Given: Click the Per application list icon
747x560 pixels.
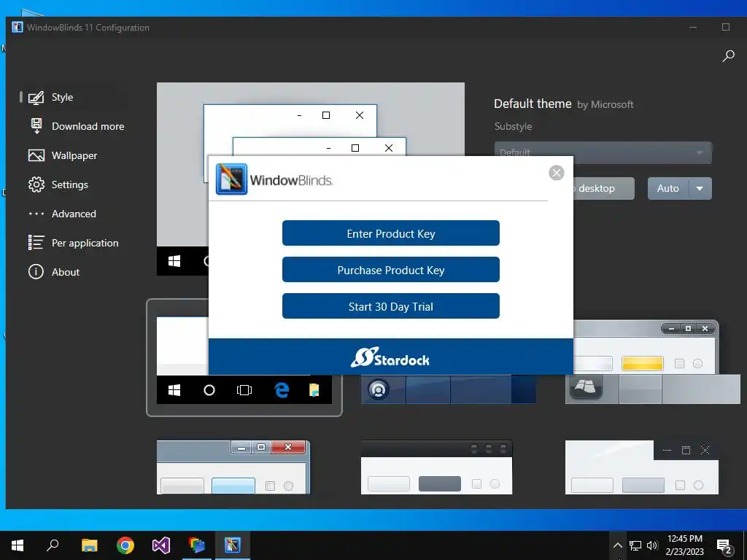Looking at the screenshot, I should pos(36,243).
